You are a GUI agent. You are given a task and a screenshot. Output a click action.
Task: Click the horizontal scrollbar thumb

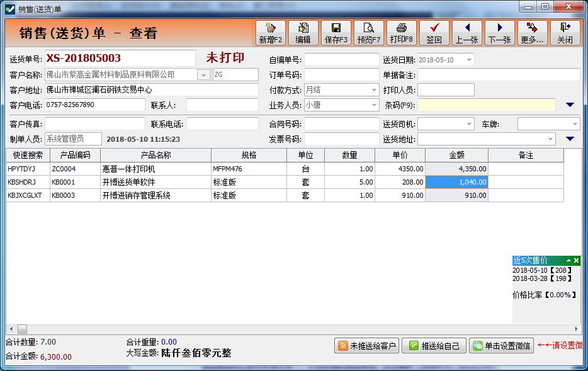coord(23,329)
